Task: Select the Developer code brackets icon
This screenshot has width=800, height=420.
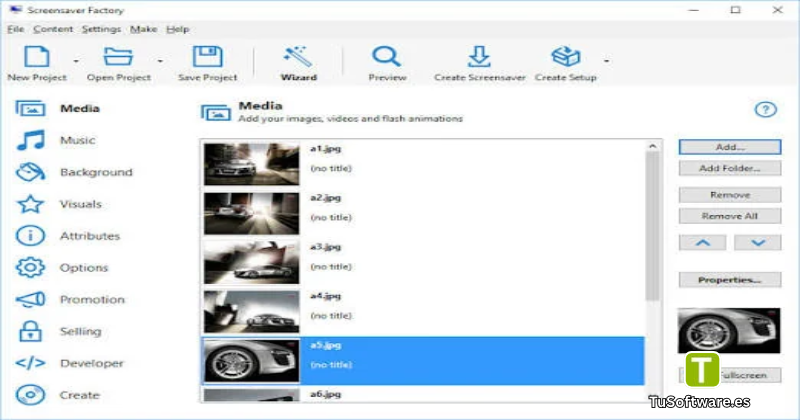Action: [x=30, y=363]
